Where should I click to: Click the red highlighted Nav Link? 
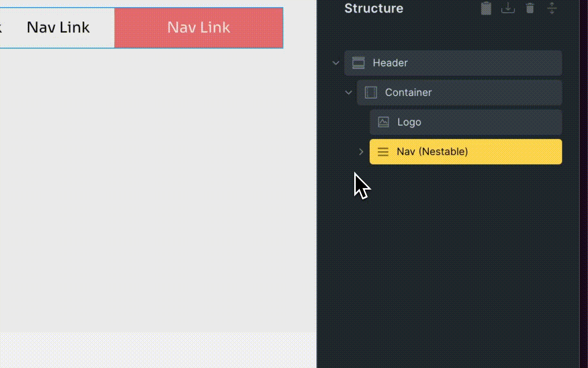click(199, 28)
